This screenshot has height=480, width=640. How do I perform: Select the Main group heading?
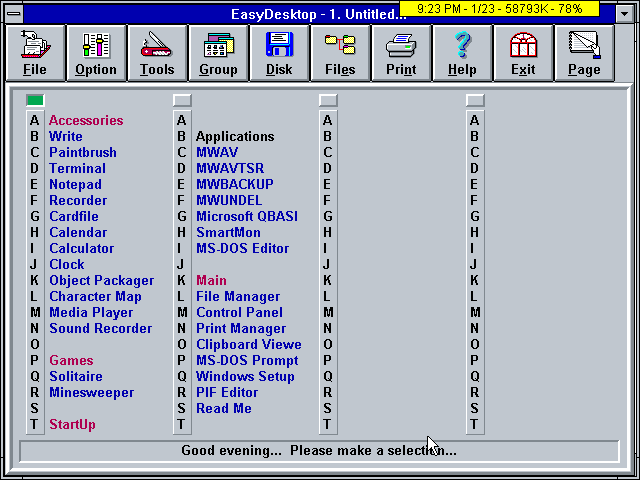pyautogui.click(x=211, y=280)
